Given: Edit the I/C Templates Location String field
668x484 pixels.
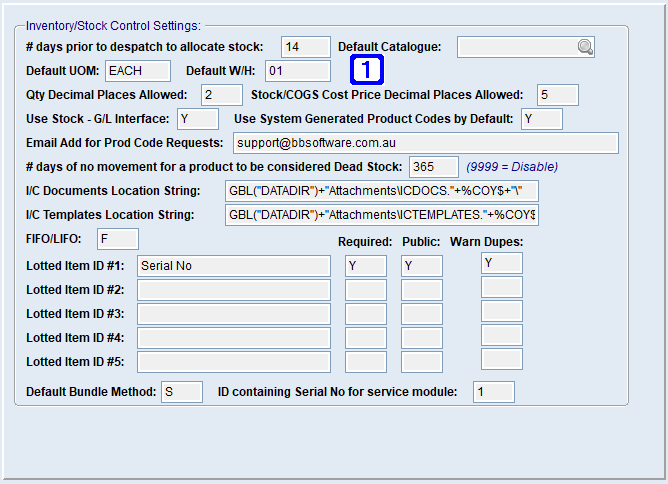Looking at the screenshot, I should (382, 215).
